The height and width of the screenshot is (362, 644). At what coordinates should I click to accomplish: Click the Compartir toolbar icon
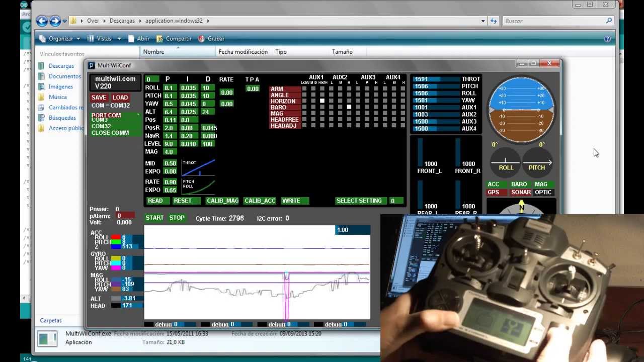click(x=159, y=39)
